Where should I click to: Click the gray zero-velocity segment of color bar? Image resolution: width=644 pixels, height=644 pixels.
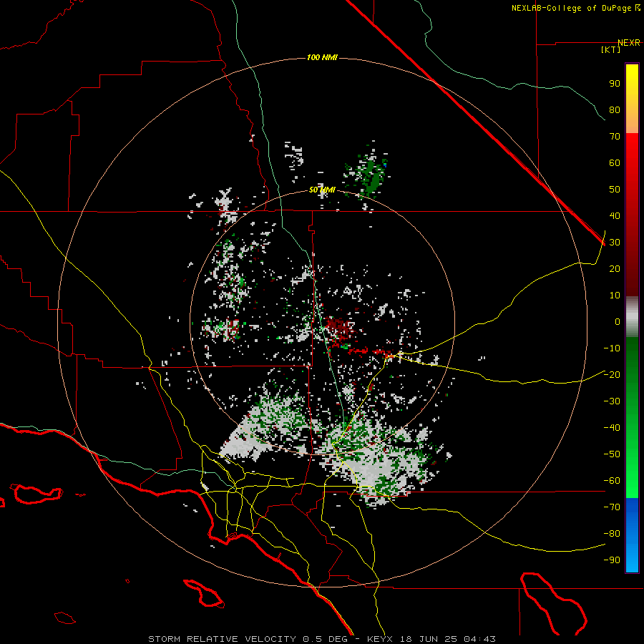632,317
